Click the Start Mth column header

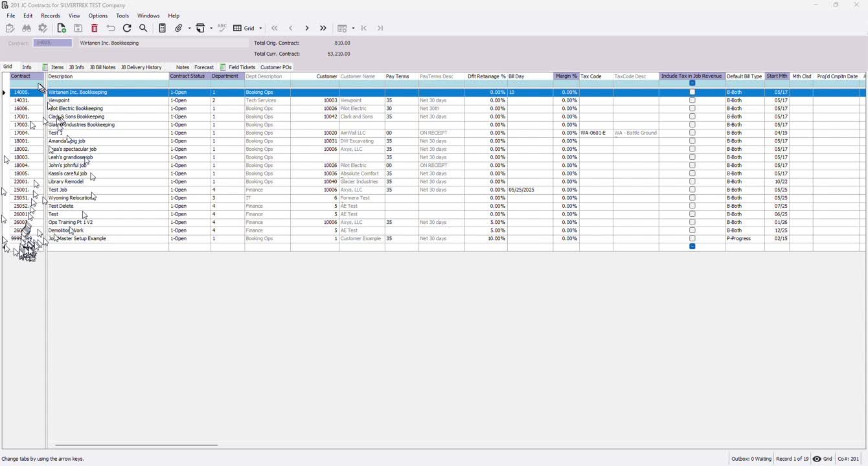click(777, 76)
